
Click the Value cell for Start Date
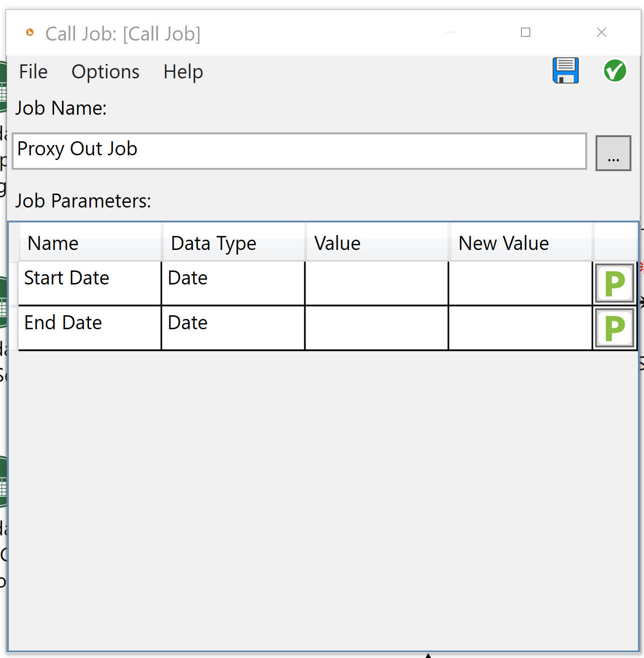[376, 282]
